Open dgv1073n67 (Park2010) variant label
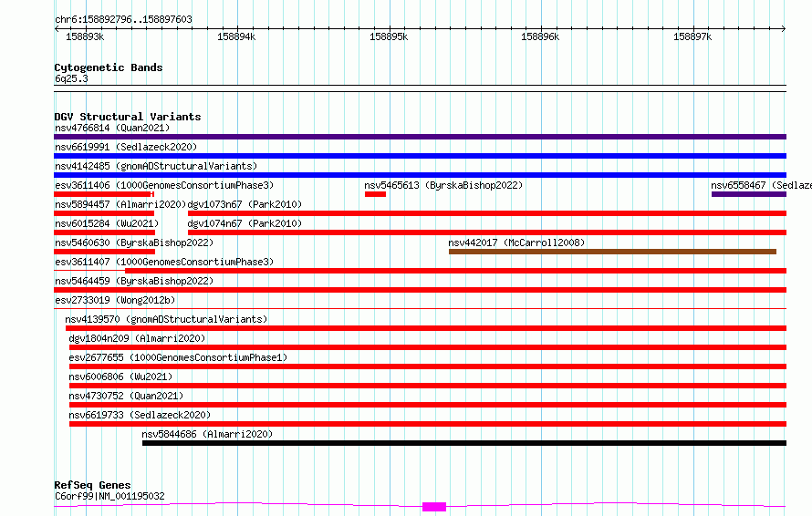 (245, 204)
